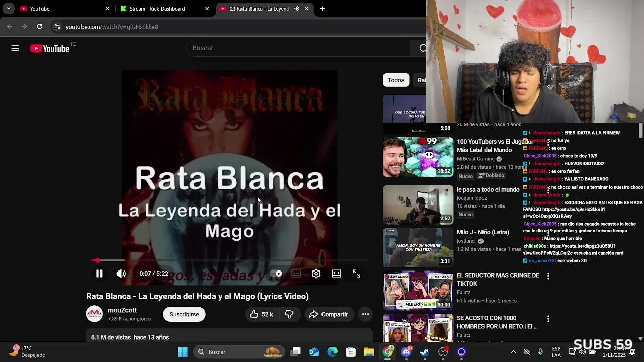Expand the tab search dropdown arrow

coord(8,9)
